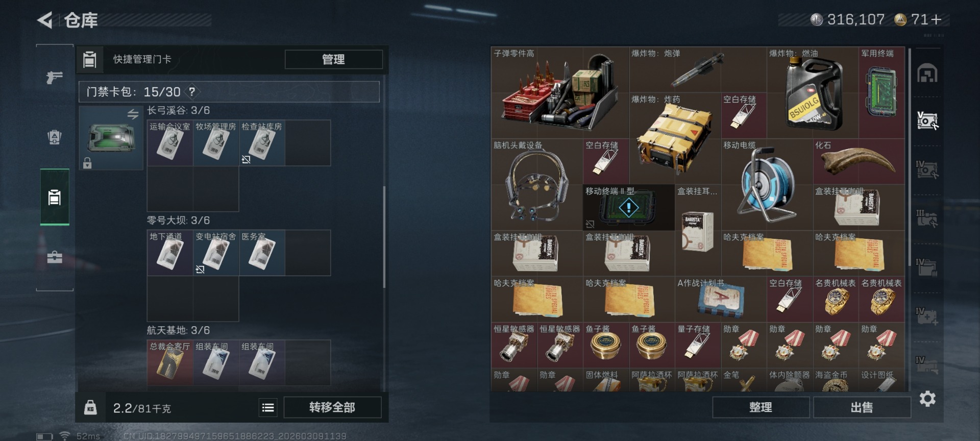This screenshot has width=980, height=441.
Task: Open the weapons pistol tab in left sidebar
Action: click(55, 78)
